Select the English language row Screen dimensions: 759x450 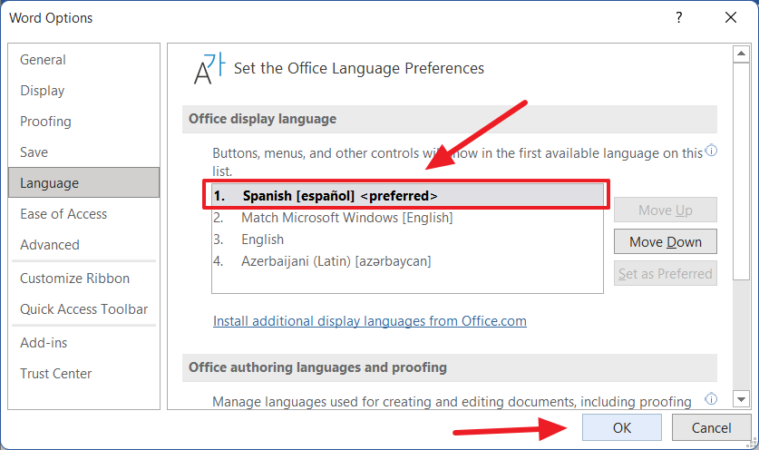click(407, 240)
